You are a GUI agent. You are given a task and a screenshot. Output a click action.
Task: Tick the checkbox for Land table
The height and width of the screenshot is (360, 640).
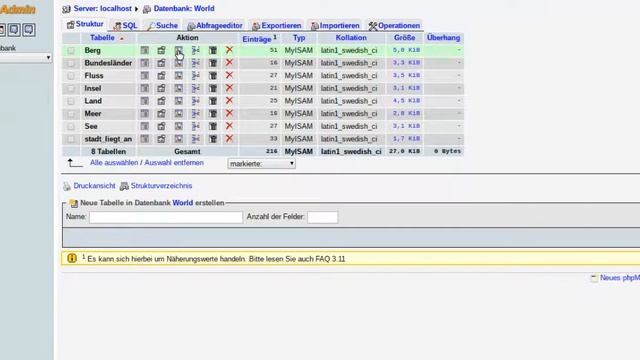71,101
